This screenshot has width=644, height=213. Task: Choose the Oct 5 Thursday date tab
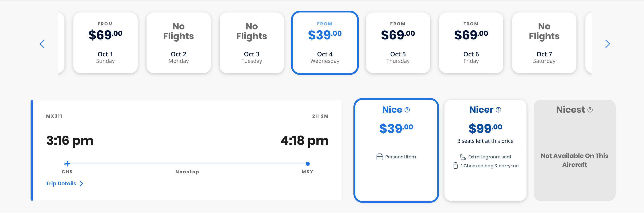coord(398,43)
